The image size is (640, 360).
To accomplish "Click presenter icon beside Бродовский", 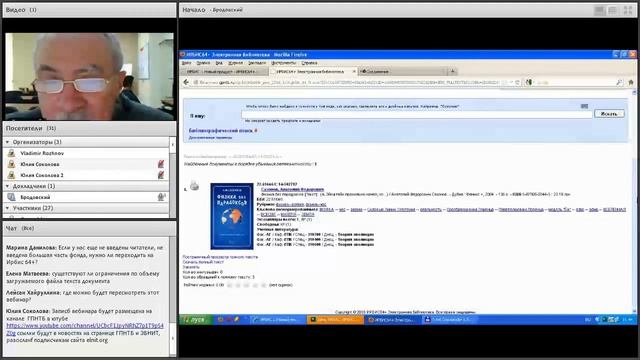I will pos(11,197).
